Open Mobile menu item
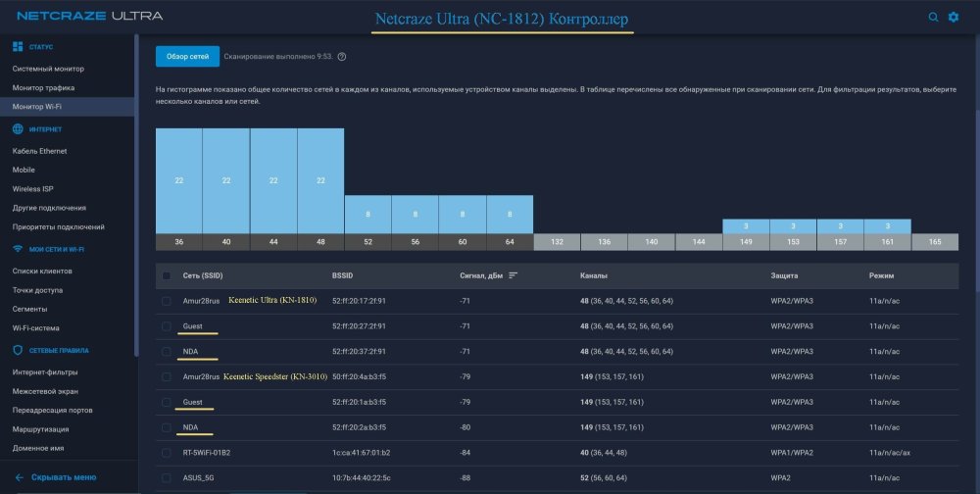This screenshot has height=494, width=980. pos(24,170)
